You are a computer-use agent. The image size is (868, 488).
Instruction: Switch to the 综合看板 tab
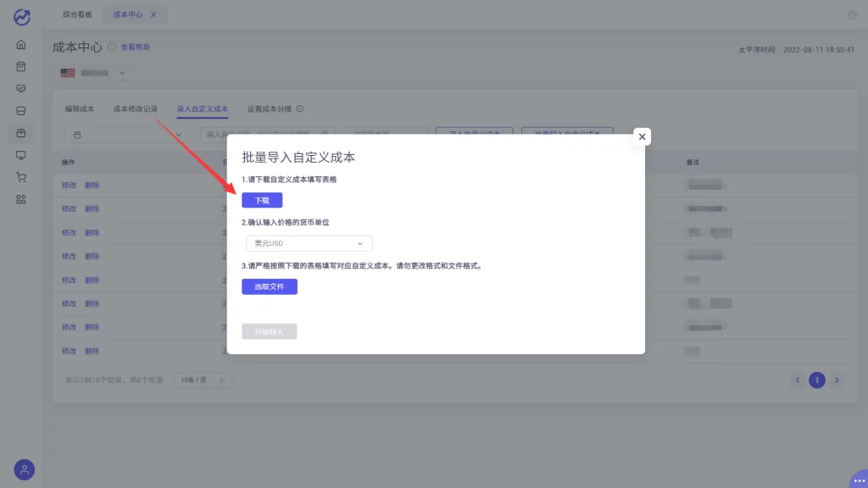(77, 15)
